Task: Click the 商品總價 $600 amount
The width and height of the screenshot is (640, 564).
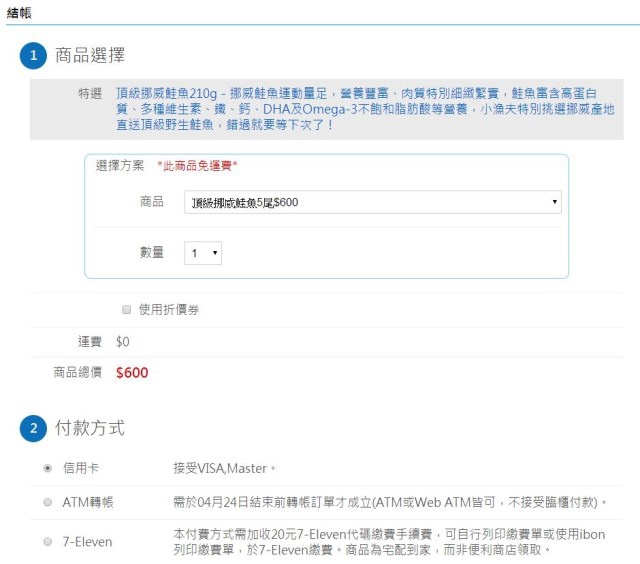Action: pyautogui.click(x=132, y=373)
